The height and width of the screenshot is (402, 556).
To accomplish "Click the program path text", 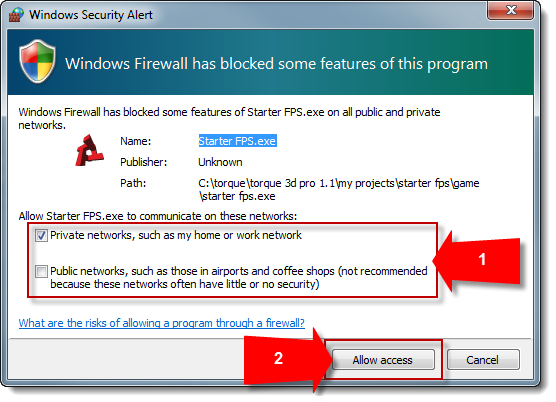I will pyautogui.click(x=339, y=190).
